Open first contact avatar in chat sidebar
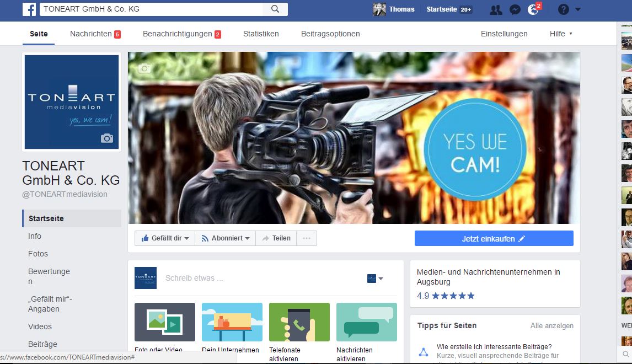Screen dimensions: 632x364 click(x=626, y=41)
